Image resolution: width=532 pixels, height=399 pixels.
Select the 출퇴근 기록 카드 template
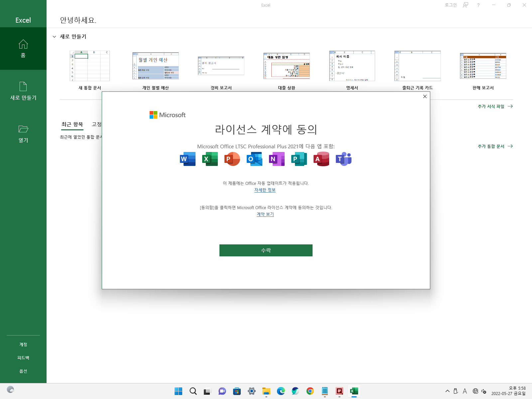pos(418,70)
